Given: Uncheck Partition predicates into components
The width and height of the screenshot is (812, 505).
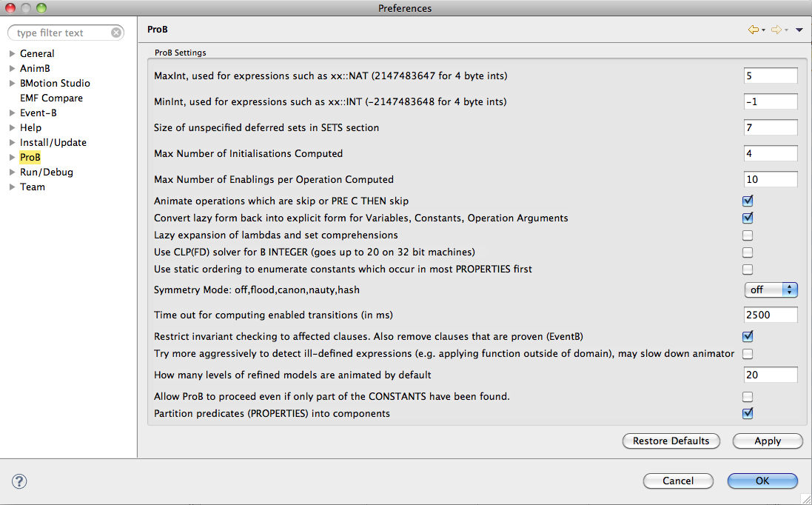Looking at the screenshot, I should tap(748, 413).
